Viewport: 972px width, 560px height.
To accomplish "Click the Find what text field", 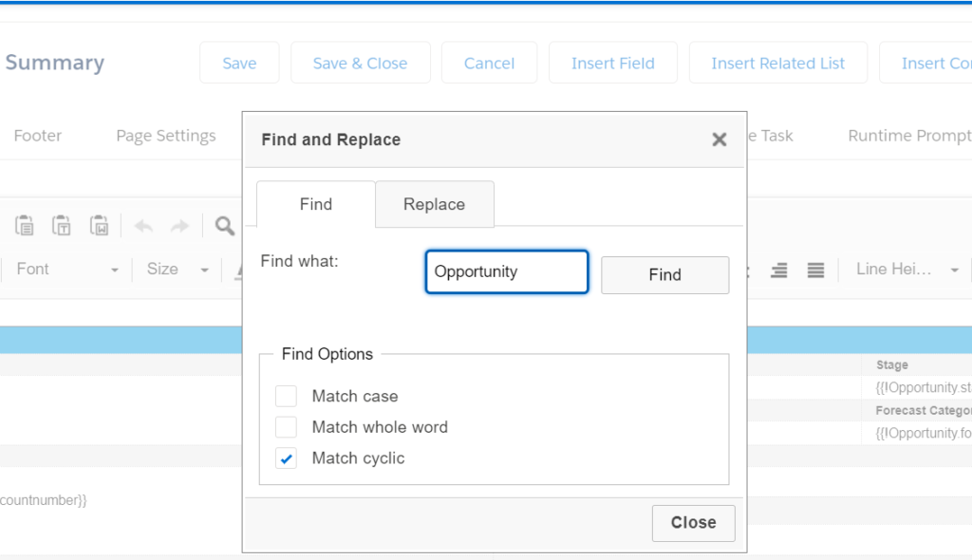I will (x=507, y=271).
